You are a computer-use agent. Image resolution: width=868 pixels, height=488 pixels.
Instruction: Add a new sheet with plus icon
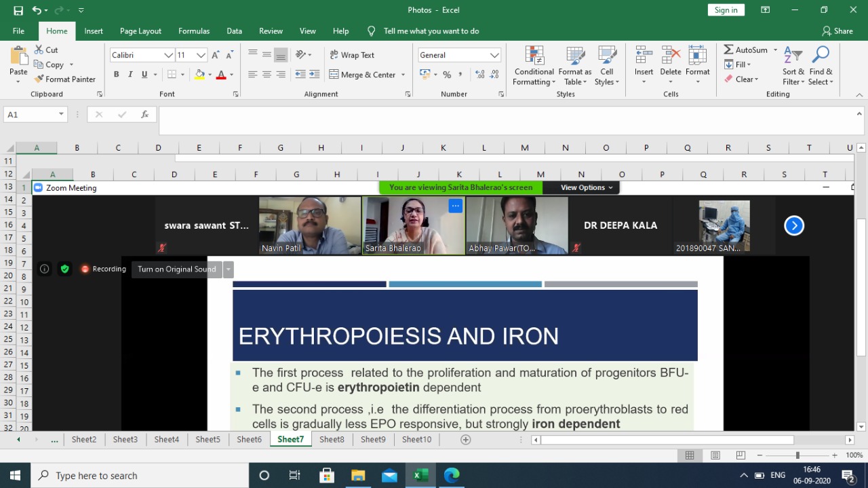(465, 440)
